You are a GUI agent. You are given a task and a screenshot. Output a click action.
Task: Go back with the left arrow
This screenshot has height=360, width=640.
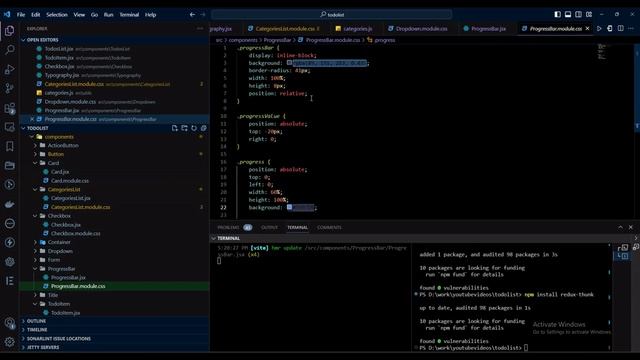[192, 15]
